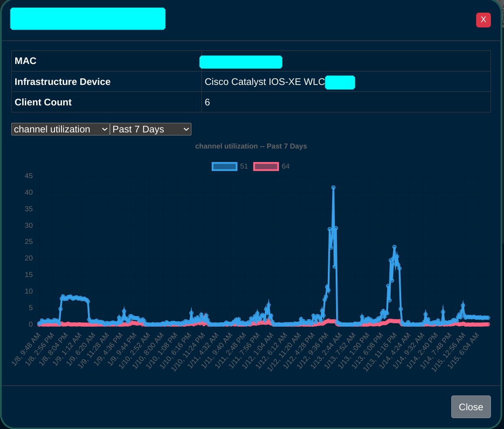Open the Past 7 Days time range dropdown
The width and height of the screenshot is (504, 429).
pyautogui.click(x=150, y=129)
